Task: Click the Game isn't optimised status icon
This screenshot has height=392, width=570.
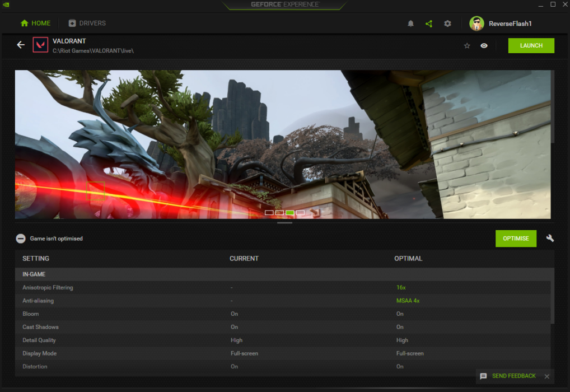Action: (x=21, y=238)
